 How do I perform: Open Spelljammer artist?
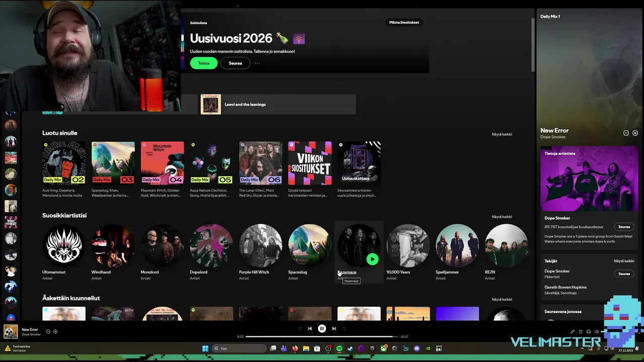click(x=457, y=245)
